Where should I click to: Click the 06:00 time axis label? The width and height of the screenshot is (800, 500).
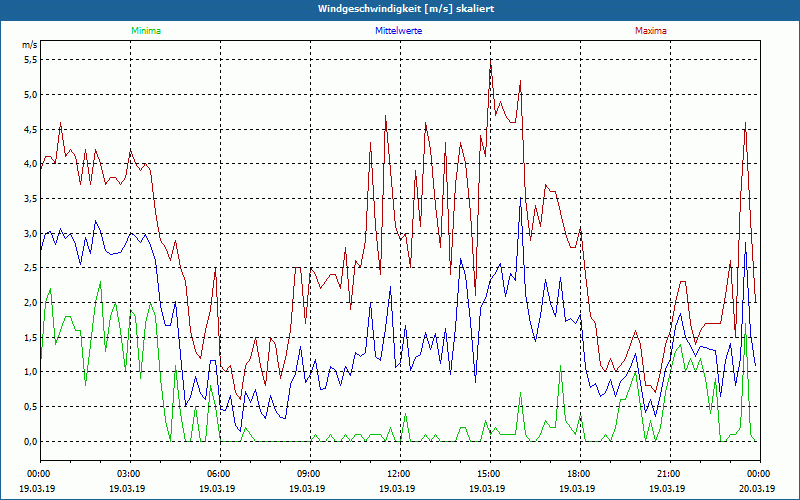coord(220,473)
